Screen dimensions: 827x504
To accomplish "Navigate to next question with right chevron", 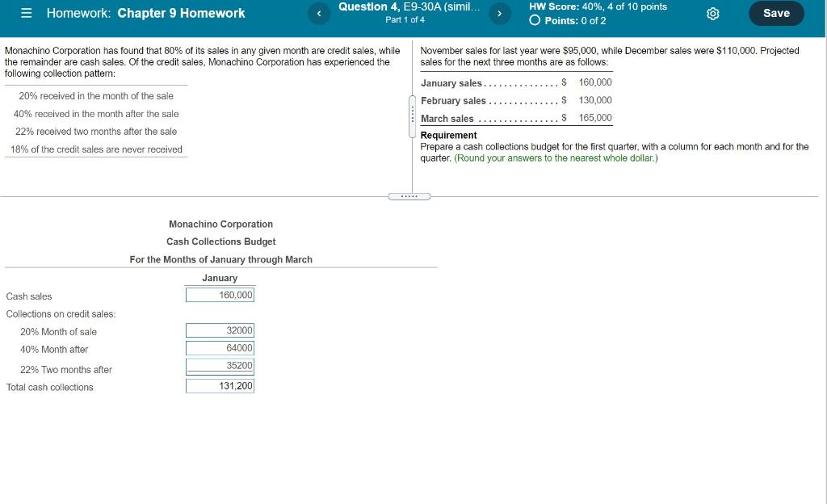I will pos(500,13).
